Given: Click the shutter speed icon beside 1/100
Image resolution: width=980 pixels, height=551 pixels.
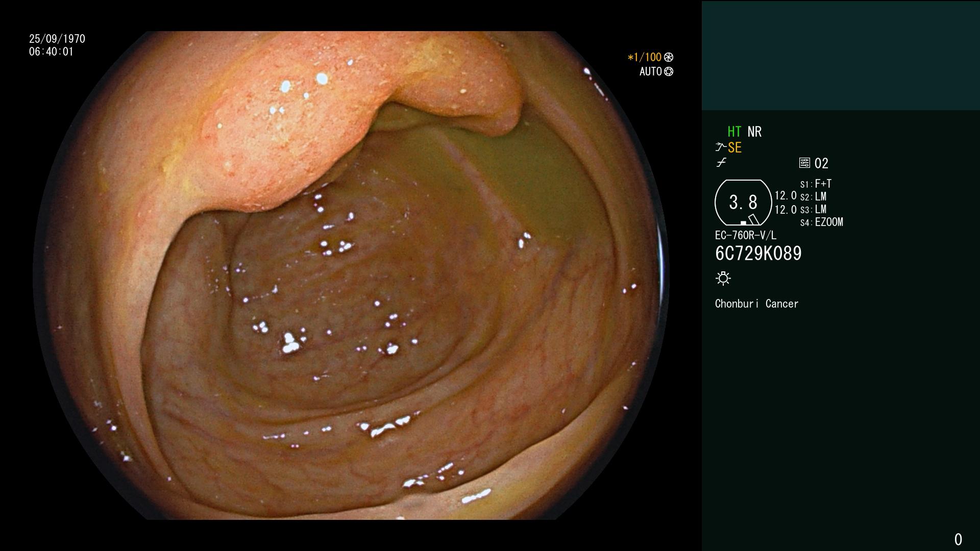Looking at the screenshot, I should (x=669, y=57).
